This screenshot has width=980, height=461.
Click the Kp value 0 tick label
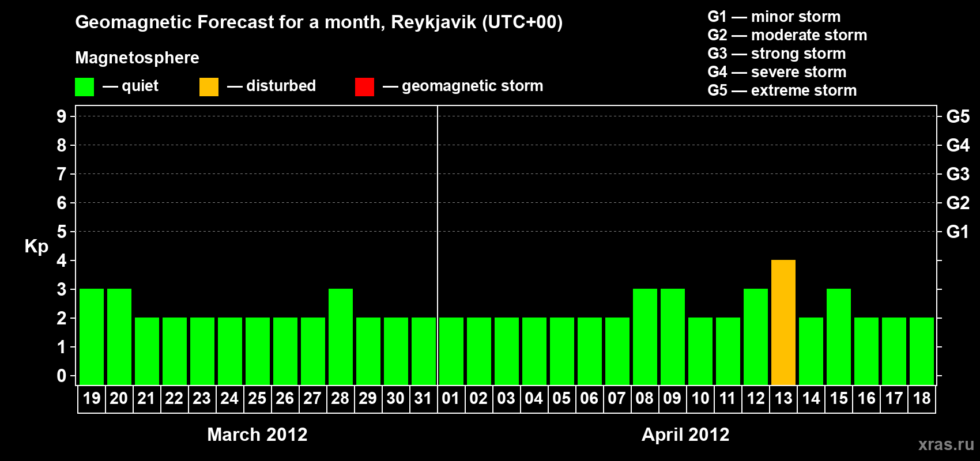click(62, 376)
